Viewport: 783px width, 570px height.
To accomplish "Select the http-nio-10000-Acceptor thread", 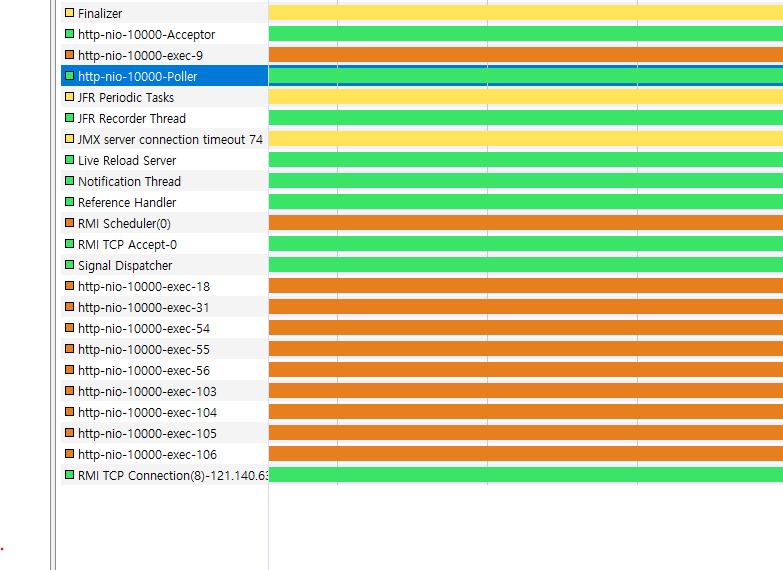I will tap(164, 34).
